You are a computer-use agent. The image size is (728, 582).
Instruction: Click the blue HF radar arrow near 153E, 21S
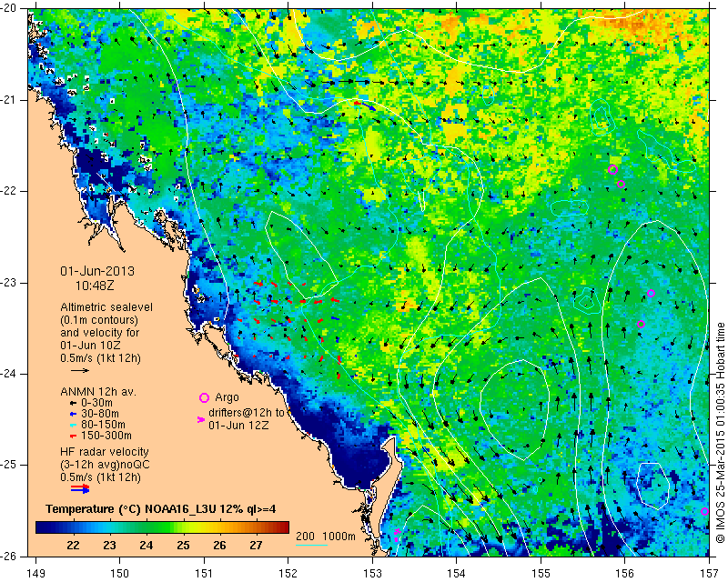369,106
